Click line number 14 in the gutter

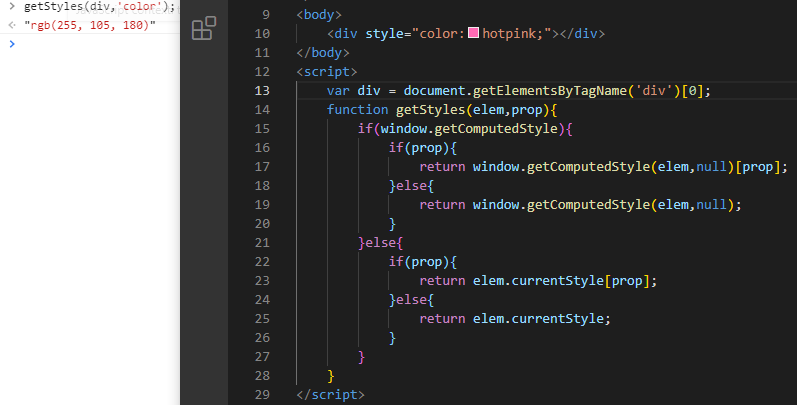[262, 110]
